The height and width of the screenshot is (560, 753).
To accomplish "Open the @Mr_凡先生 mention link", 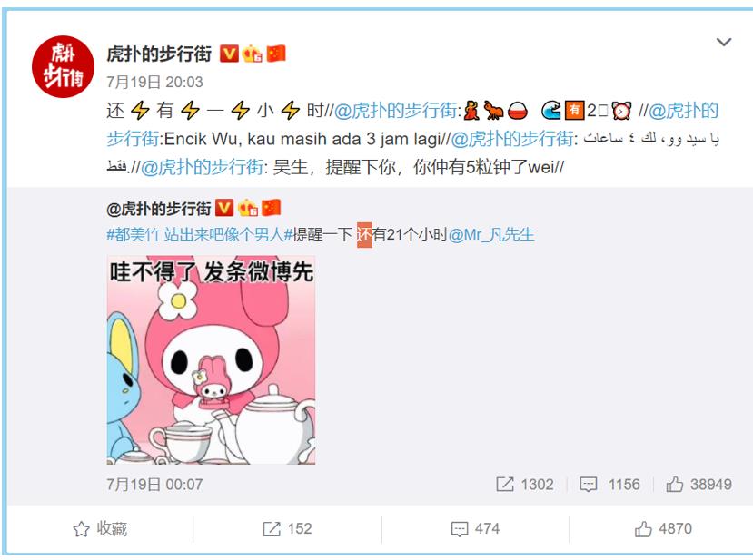I will tap(491, 235).
